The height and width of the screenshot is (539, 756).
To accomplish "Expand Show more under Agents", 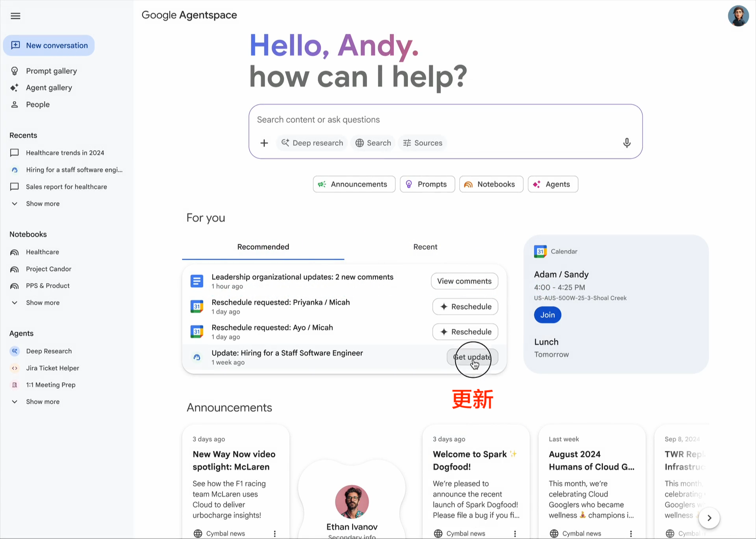I will (43, 401).
